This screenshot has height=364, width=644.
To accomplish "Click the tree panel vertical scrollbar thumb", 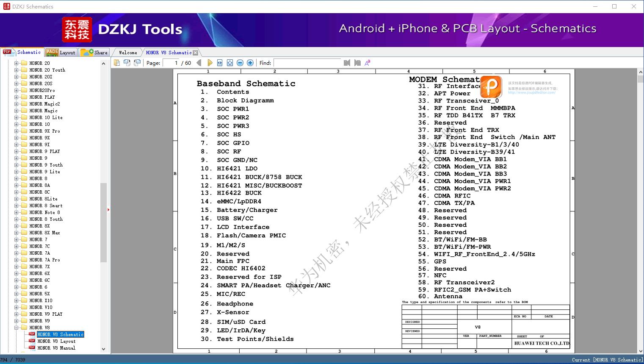I will [103, 223].
